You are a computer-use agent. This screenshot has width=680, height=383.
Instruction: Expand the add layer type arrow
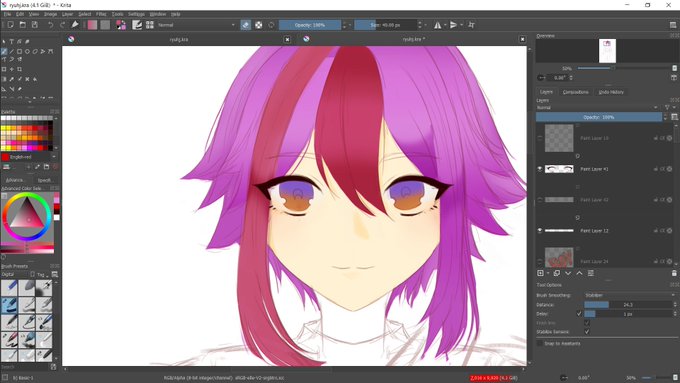[x=548, y=273]
